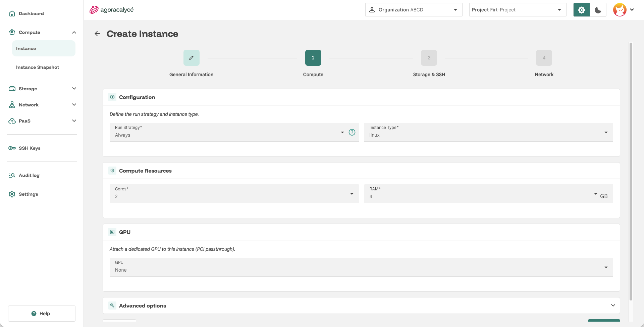Select step 2 Compute in the stepper
Screen dimensions: 644x327
click(313, 58)
